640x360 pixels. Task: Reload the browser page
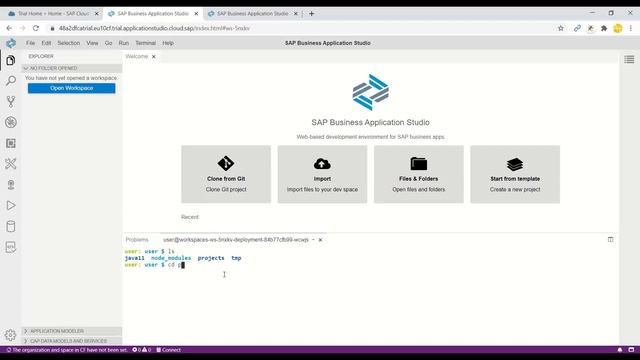pos(36,28)
